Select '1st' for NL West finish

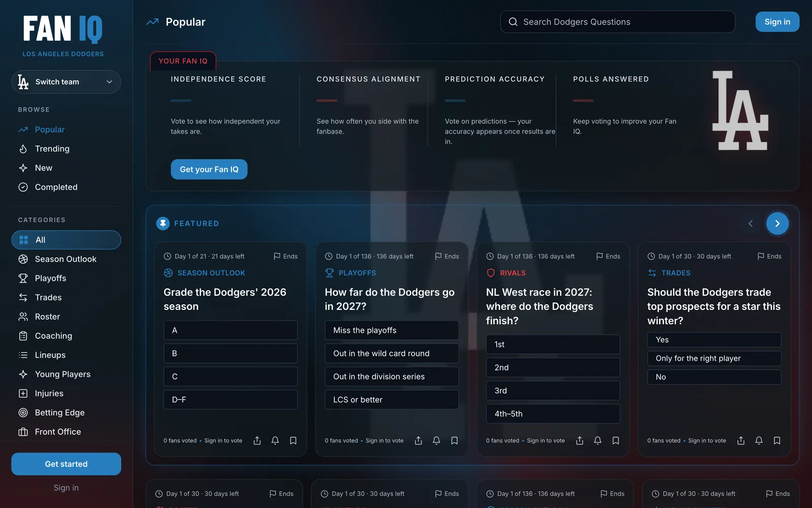(553, 344)
